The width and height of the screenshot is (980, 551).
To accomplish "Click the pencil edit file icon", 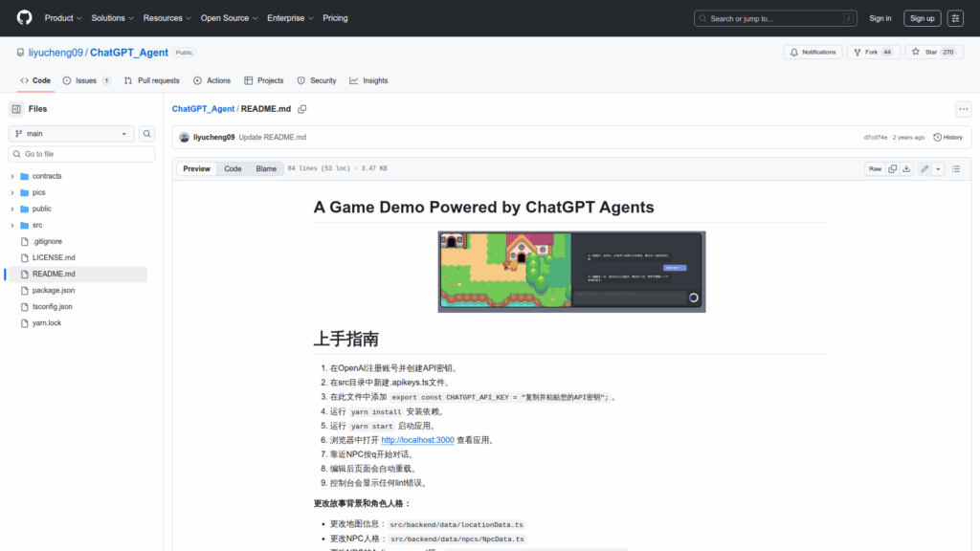I will click(x=924, y=169).
